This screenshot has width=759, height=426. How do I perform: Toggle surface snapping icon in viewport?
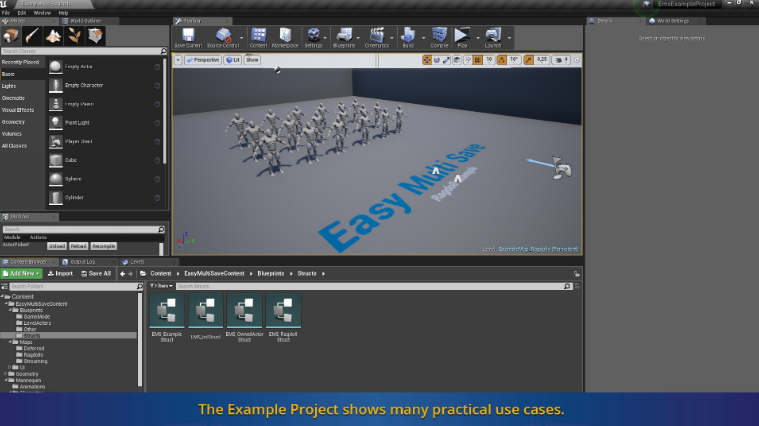click(468, 60)
